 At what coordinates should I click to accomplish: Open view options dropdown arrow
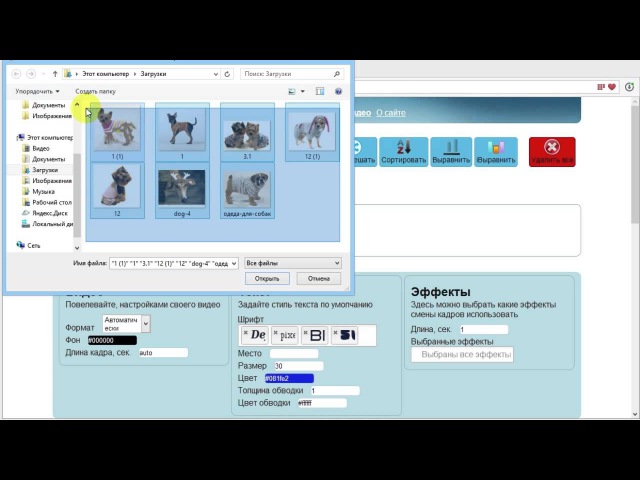coord(302,91)
